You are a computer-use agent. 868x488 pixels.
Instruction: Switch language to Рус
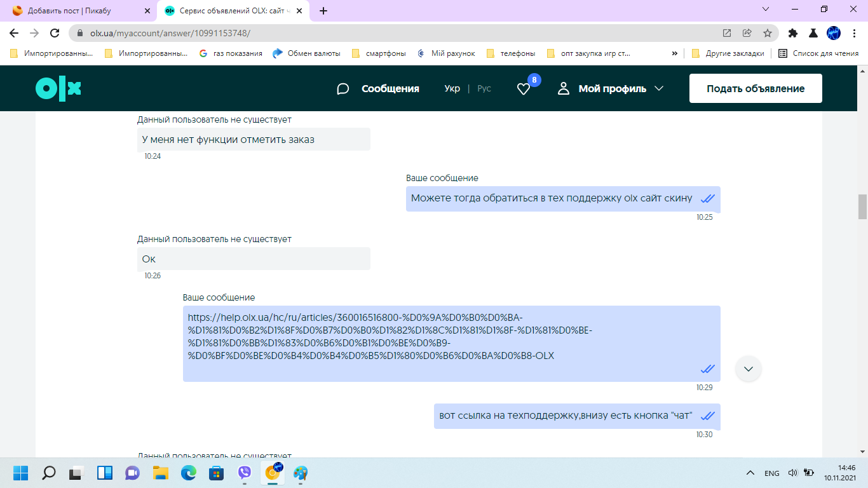484,89
